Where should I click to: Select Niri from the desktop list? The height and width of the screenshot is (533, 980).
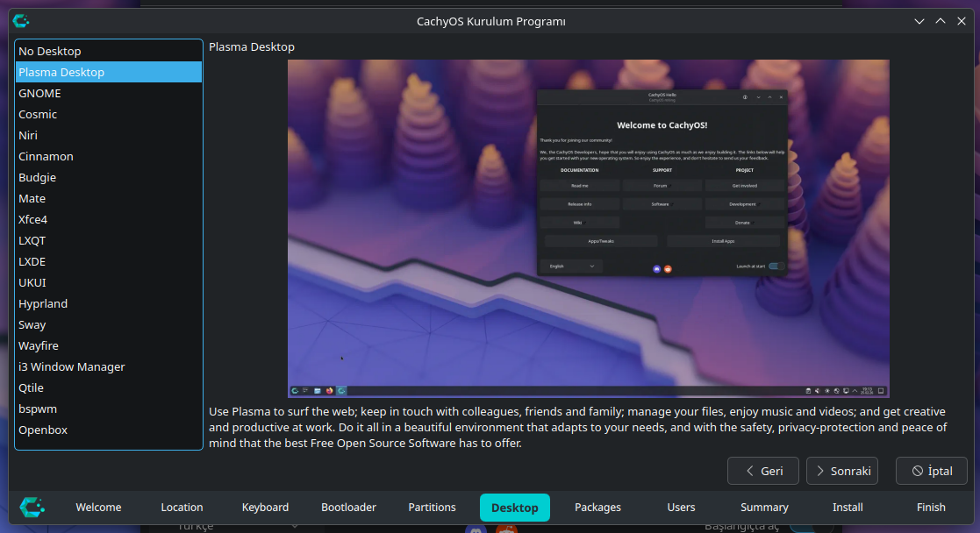click(x=108, y=135)
